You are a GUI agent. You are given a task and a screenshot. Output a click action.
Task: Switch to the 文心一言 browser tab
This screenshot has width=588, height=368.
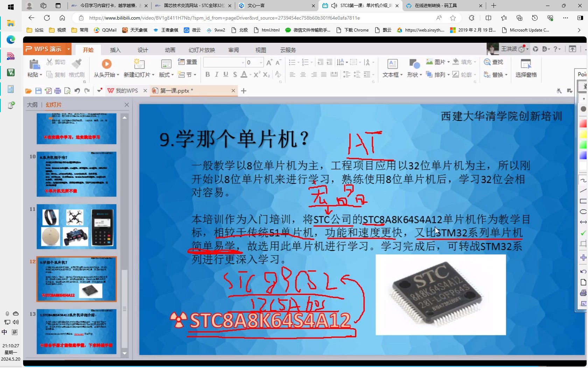(276, 6)
